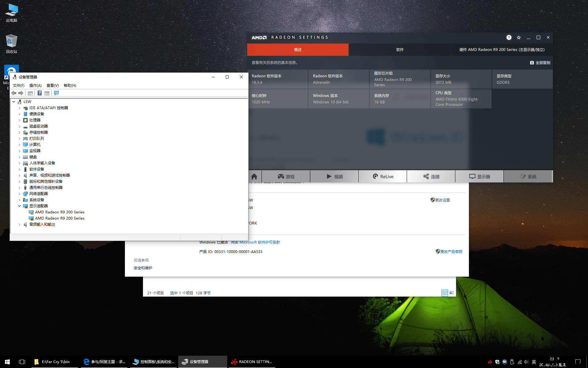Expand the 监视器 monitors node
The image size is (588, 368).
point(20,151)
